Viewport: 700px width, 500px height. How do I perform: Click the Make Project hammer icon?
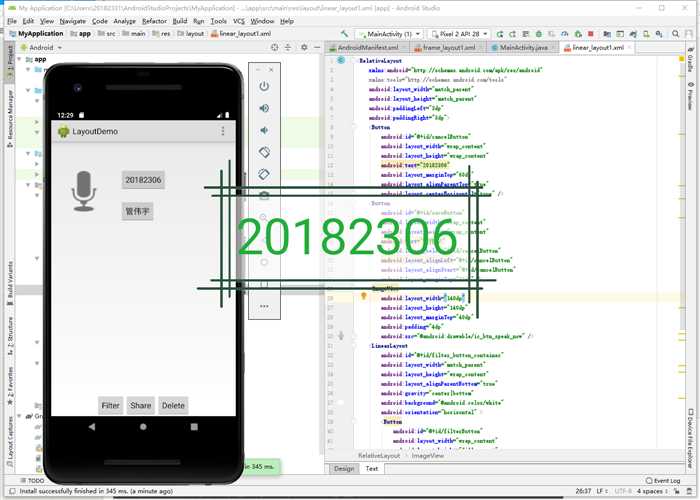click(344, 34)
